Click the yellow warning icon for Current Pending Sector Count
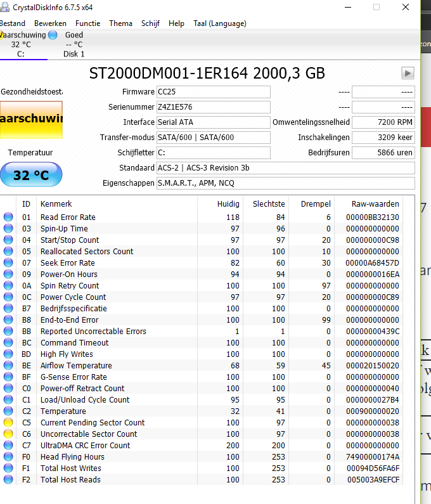Image resolution: width=431 pixels, height=504 pixels. coord(8,422)
